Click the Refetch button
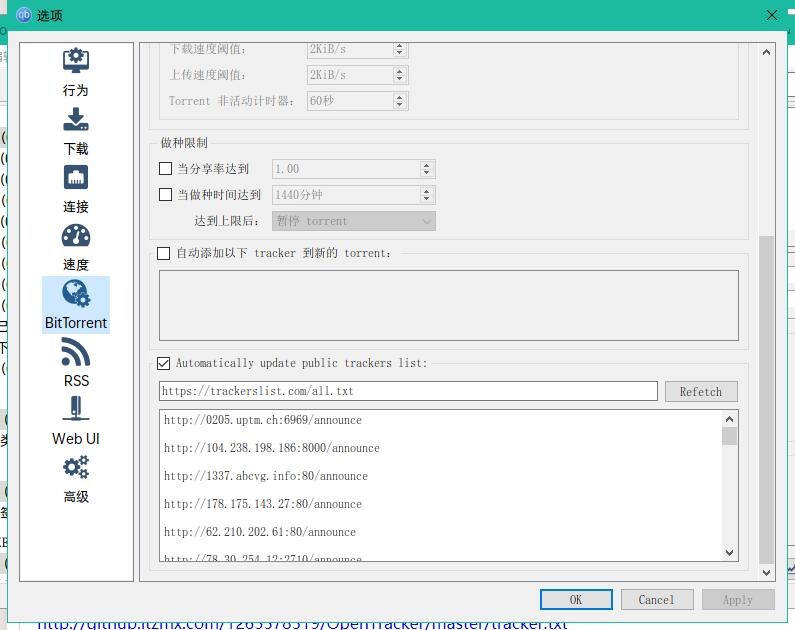 700,392
